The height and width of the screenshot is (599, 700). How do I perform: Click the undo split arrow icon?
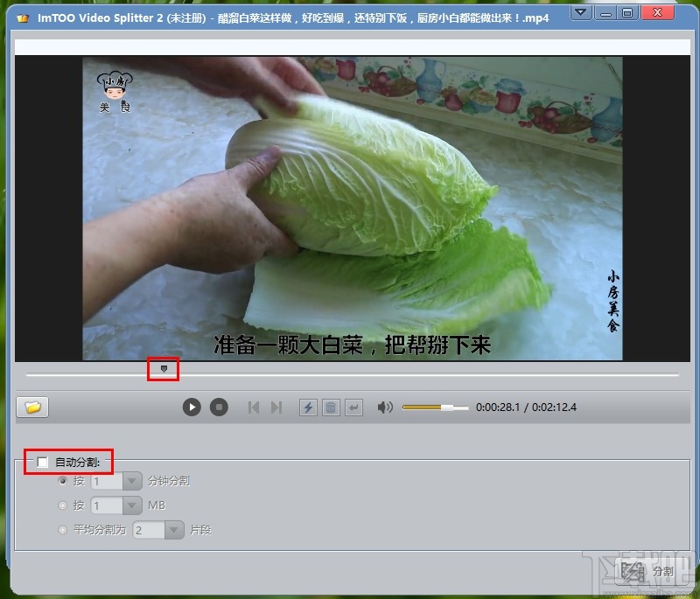(x=353, y=407)
